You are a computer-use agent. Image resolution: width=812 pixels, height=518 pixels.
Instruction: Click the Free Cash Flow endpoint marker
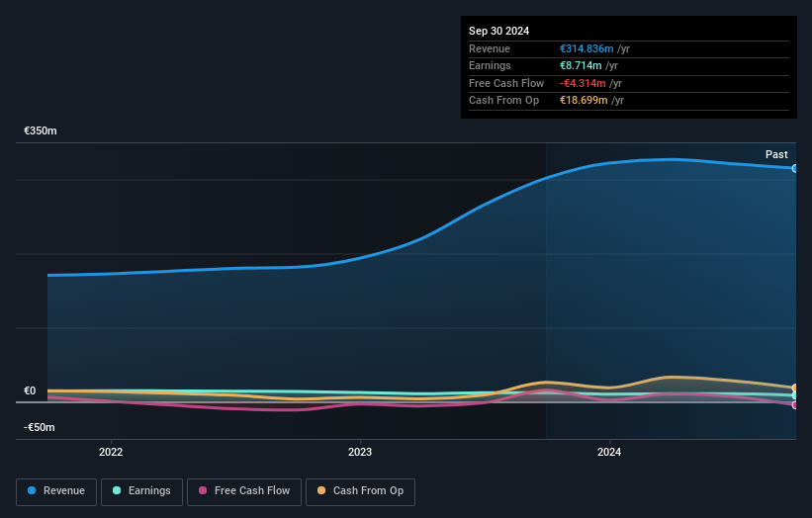pos(795,405)
